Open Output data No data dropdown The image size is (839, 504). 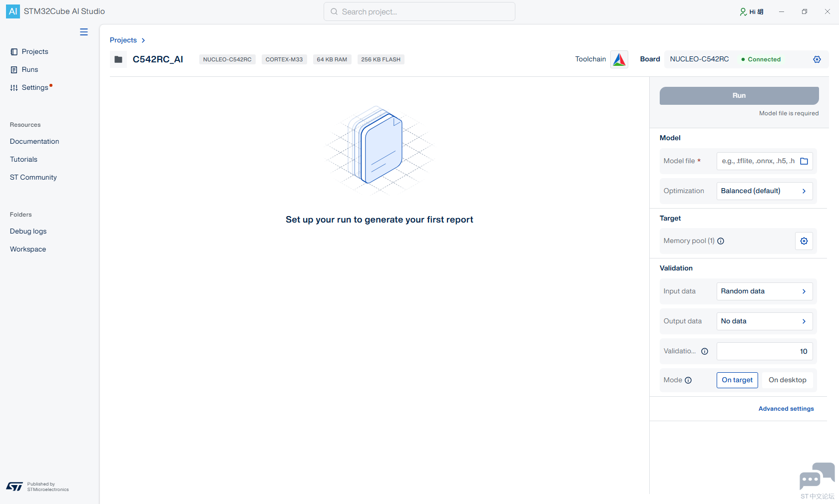(x=765, y=321)
